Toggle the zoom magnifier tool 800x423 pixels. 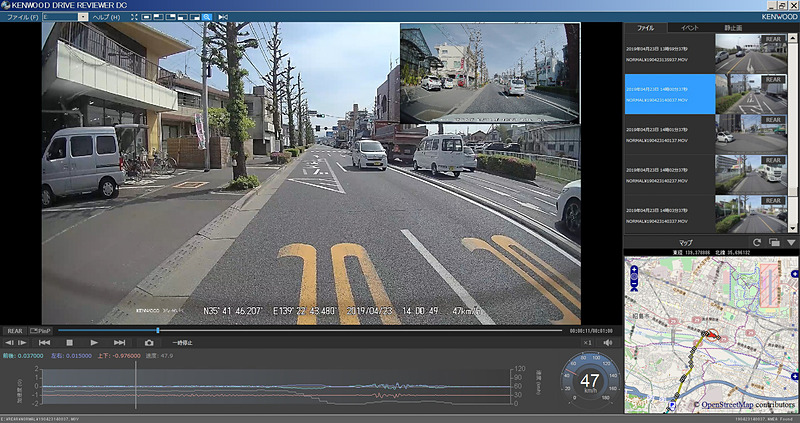pyautogui.click(x=207, y=17)
